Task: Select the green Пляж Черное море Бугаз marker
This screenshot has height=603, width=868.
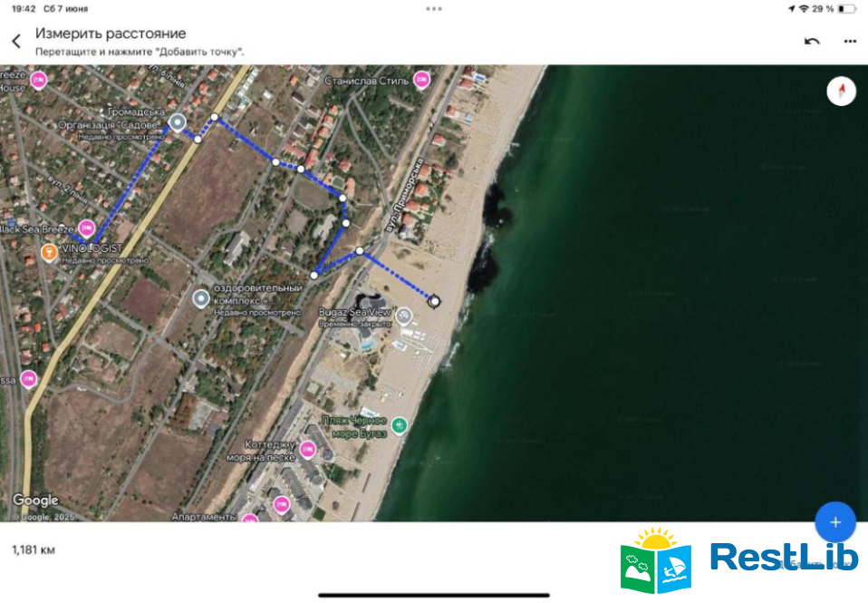Action: coord(399,425)
